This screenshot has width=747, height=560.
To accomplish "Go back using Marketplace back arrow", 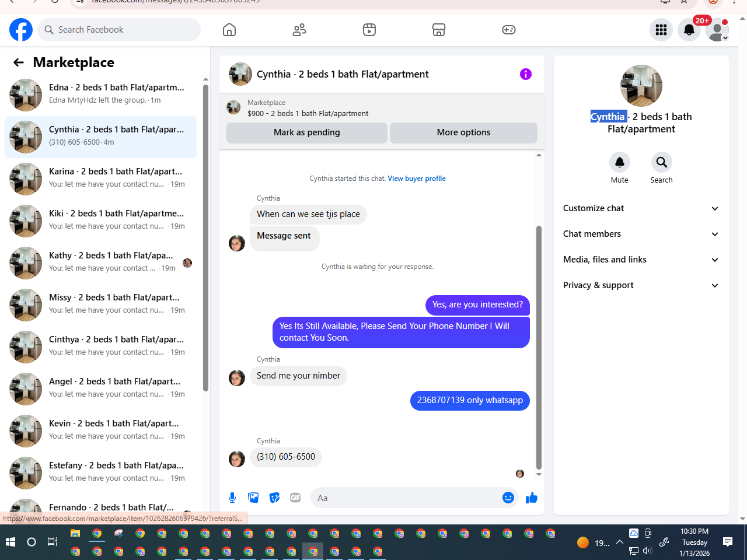I will click(x=19, y=62).
